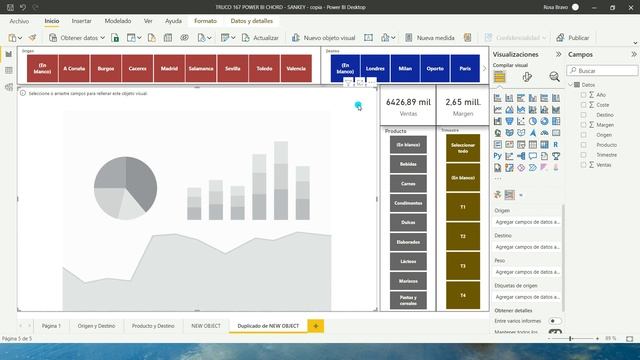Image resolution: width=640 pixels, height=360 pixels.
Task: Toggle the Entre varios informes switch
Action: pyautogui.click(x=555, y=321)
